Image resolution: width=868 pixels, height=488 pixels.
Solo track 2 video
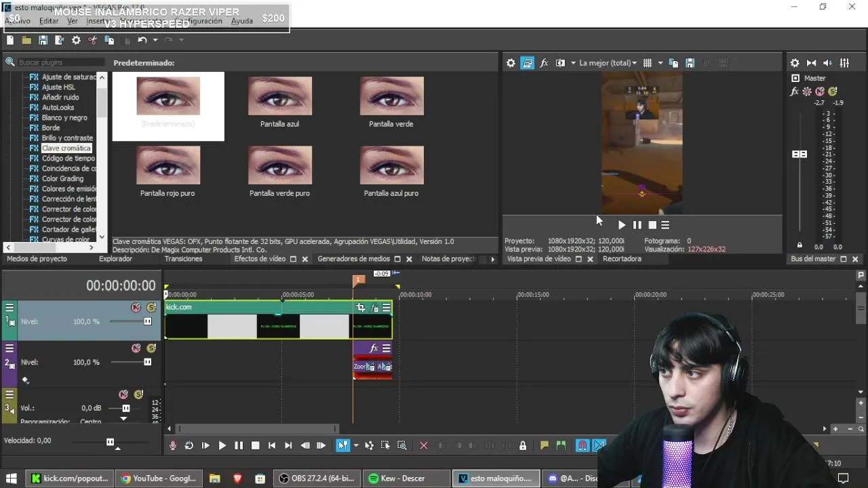coord(151,348)
